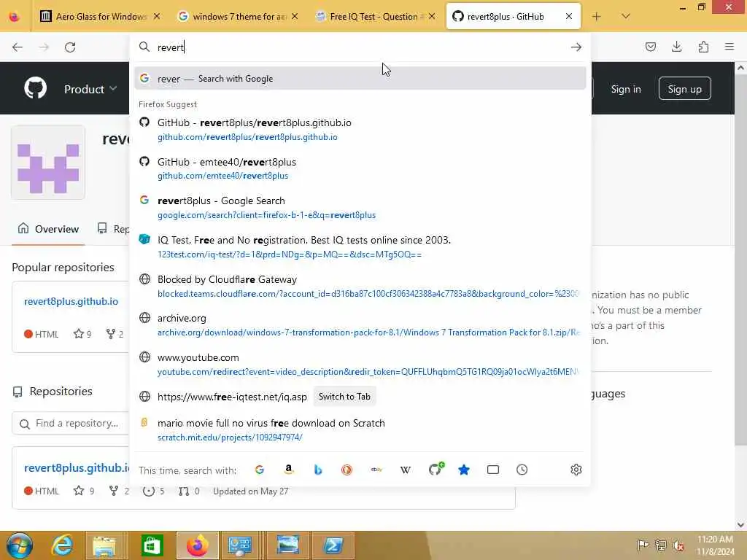Search this time with Bing icon

click(318, 470)
